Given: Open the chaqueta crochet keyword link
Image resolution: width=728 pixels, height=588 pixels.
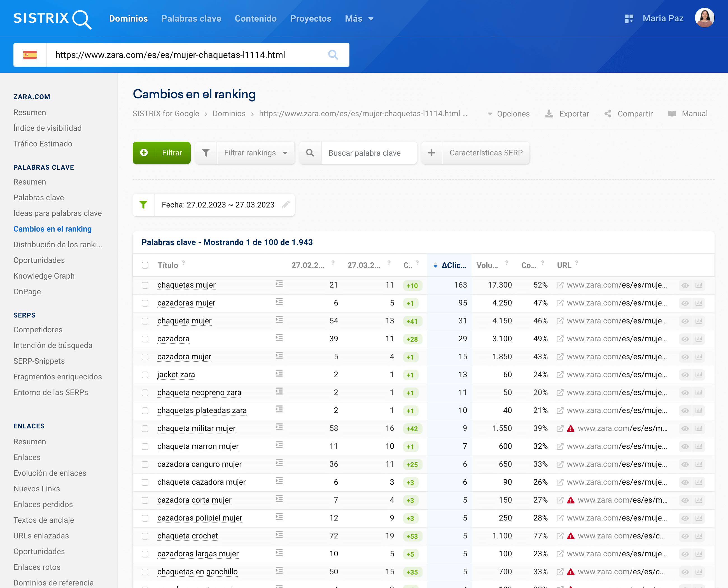Looking at the screenshot, I should tap(187, 535).
